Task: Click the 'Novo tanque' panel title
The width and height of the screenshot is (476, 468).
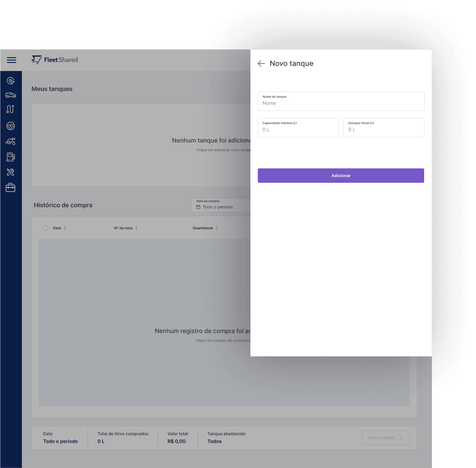Action: (292, 64)
